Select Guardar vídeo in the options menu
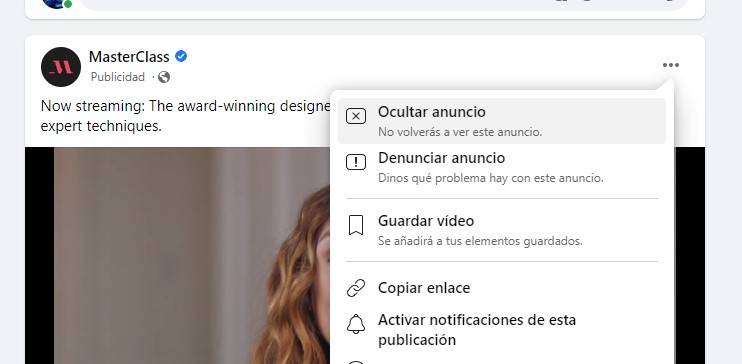This screenshot has width=742, height=364. pyautogui.click(x=502, y=230)
